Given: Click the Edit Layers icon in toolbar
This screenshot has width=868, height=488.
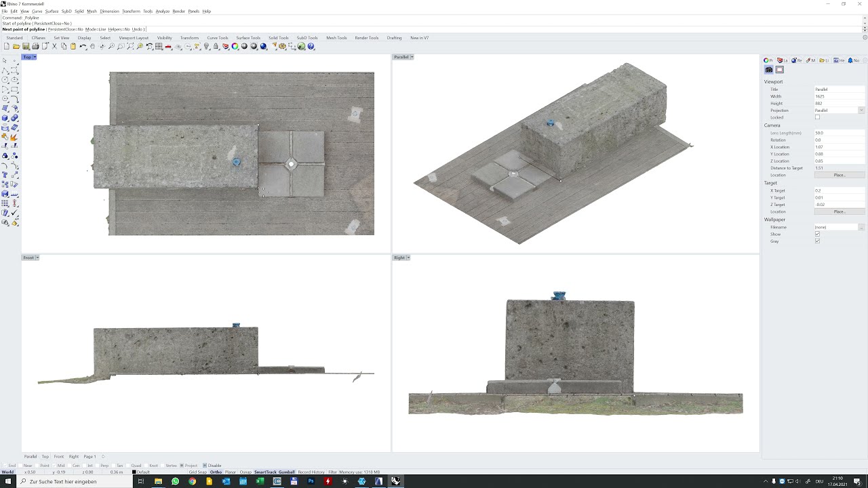Looking at the screenshot, I should click(x=225, y=46).
